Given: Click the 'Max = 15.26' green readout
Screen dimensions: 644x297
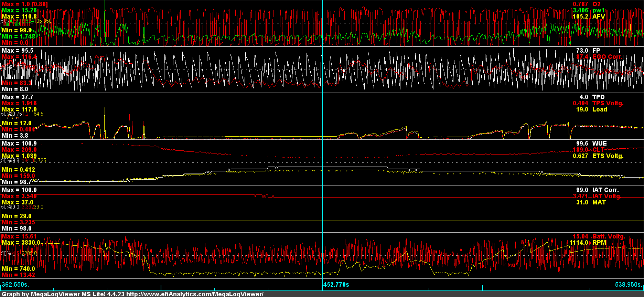Looking at the screenshot, I should point(19,10).
